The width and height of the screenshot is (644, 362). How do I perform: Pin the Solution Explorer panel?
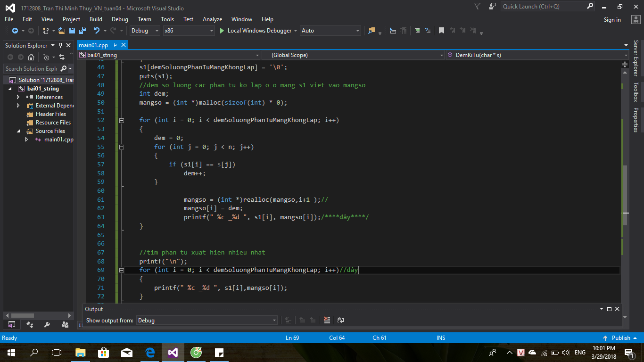click(x=60, y=45)
